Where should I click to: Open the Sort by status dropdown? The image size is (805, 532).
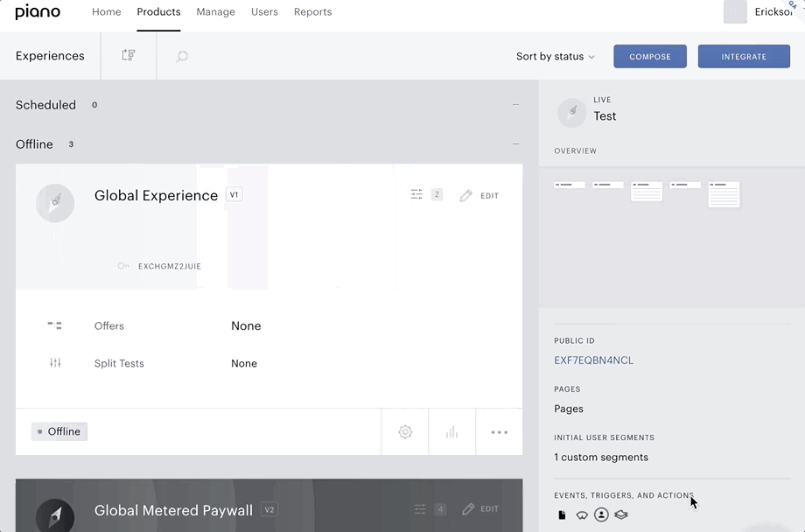[x=555, y=57]
